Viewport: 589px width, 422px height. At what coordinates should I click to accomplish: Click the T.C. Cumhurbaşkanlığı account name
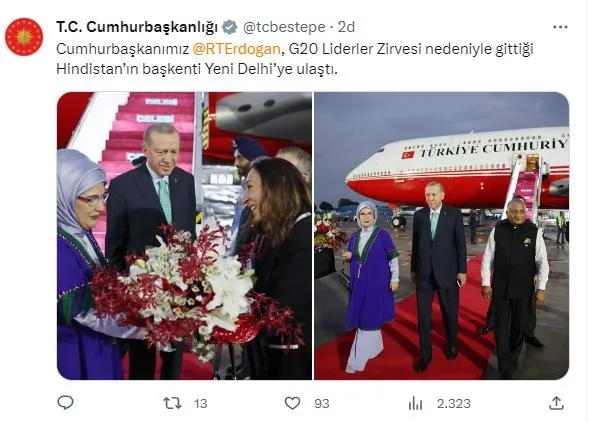click(x=137, y=27)
